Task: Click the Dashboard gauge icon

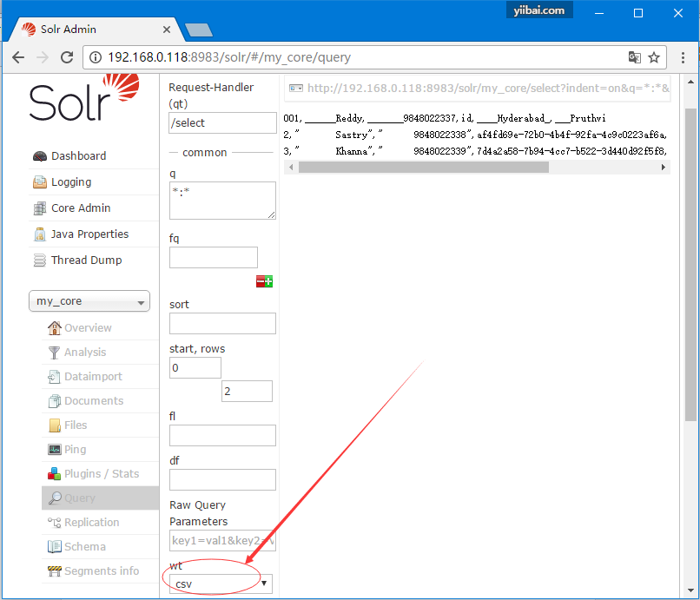Action: pos(39,156)
